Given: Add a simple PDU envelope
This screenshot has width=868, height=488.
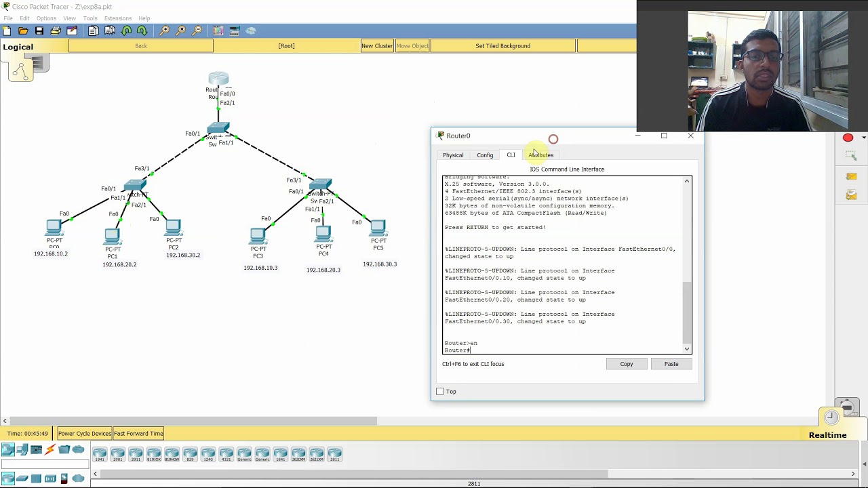Looking at the screenshot, I should (851, 177).
